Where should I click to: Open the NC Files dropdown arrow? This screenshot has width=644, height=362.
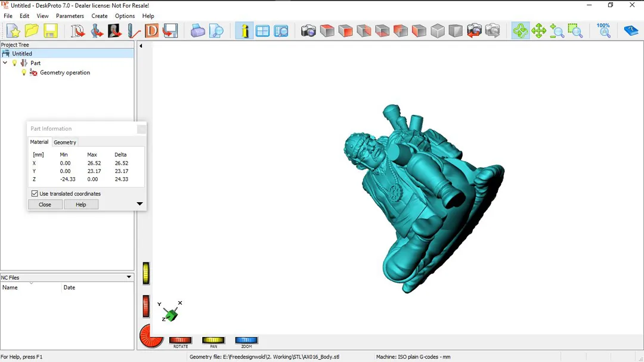pos(129,277)
